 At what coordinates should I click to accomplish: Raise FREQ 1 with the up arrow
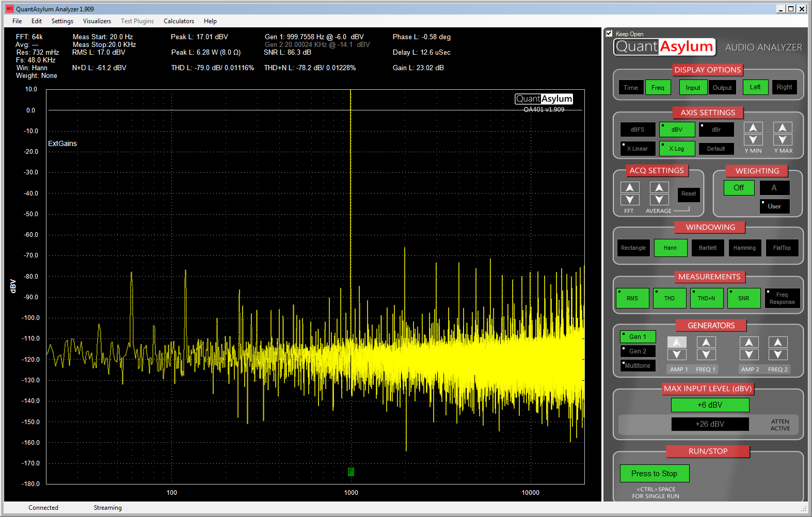click(x=706, y=342)
